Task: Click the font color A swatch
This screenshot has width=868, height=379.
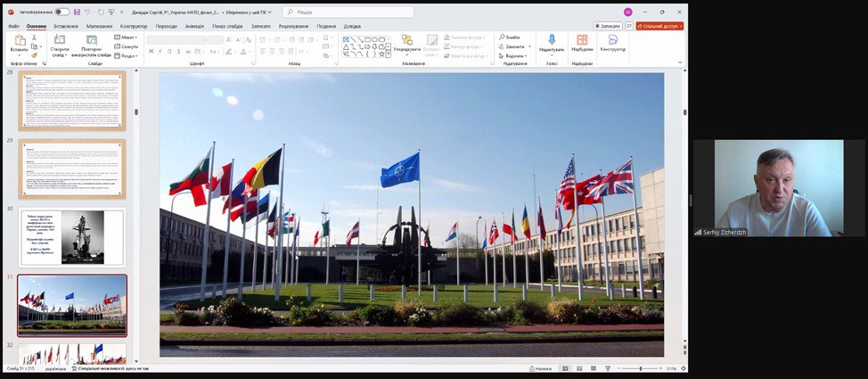Action: 243,52
